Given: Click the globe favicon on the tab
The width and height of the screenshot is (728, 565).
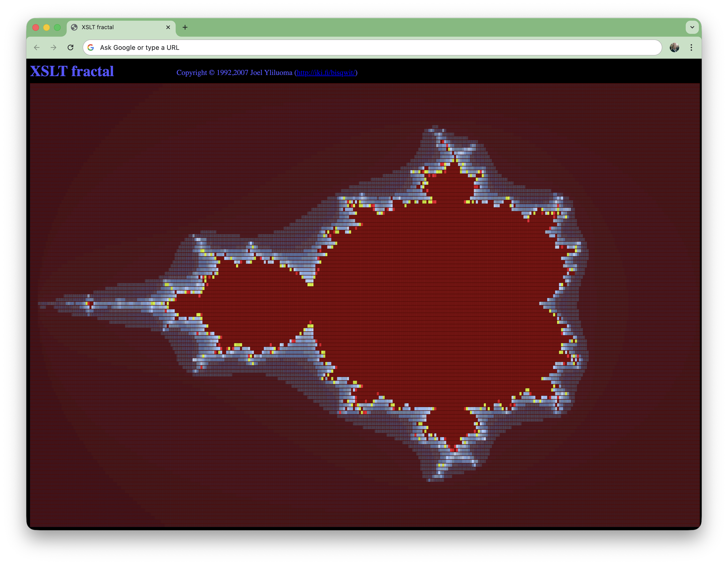Looking at the screenshot, I should coord(74,27).
